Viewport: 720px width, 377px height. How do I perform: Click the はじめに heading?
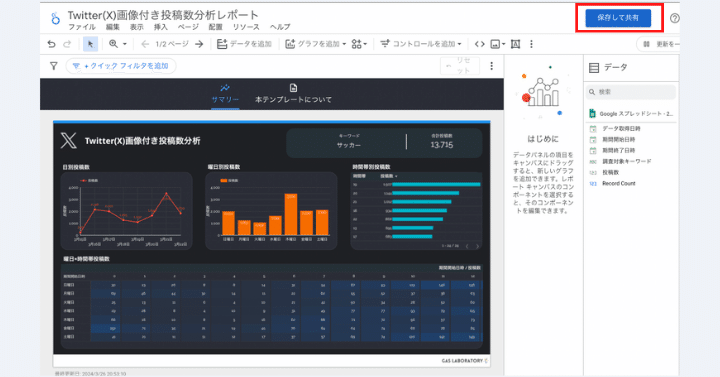pos(543,139)
